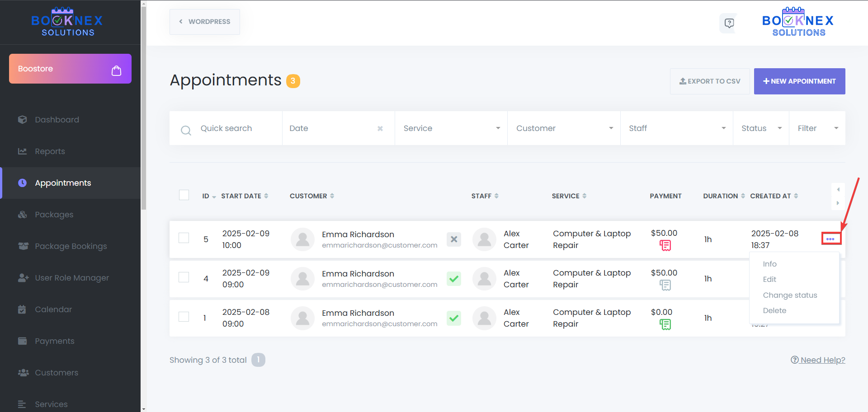Open the help chat icon in the header
This screenshot has height=412, width=868.
pos(729,23)
